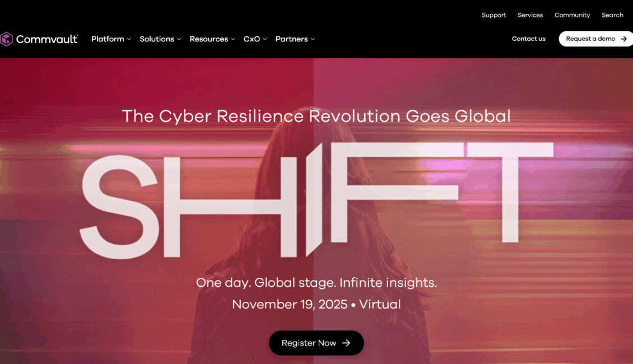Open Search in the top bar
Screen dimensions: 633x364
(612, 15)
